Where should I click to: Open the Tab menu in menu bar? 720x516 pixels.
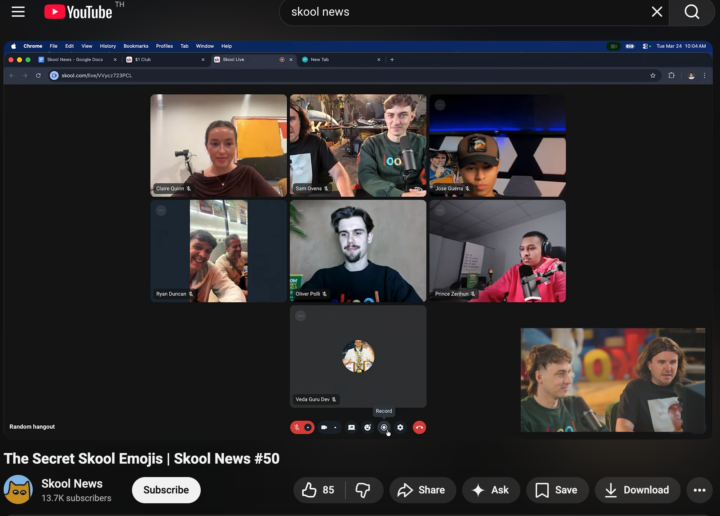click(x=185, y=46)
